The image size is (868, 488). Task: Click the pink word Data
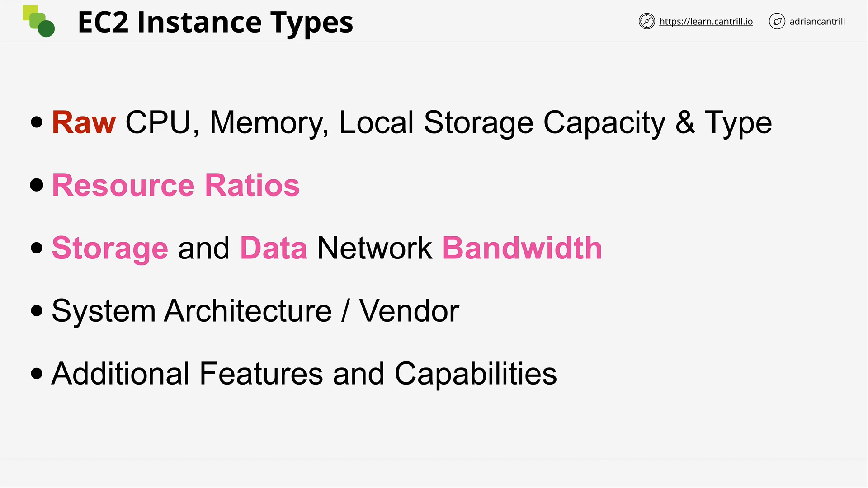pos(274,248)
